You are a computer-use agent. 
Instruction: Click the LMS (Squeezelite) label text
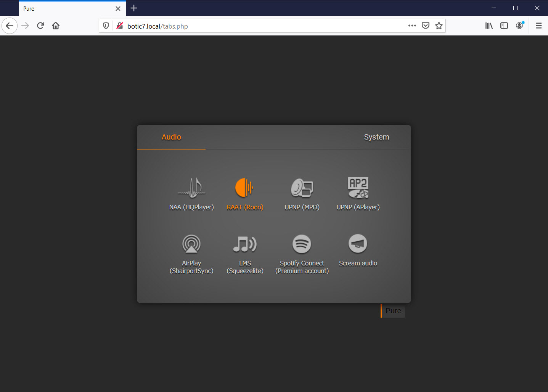[245, 267]
